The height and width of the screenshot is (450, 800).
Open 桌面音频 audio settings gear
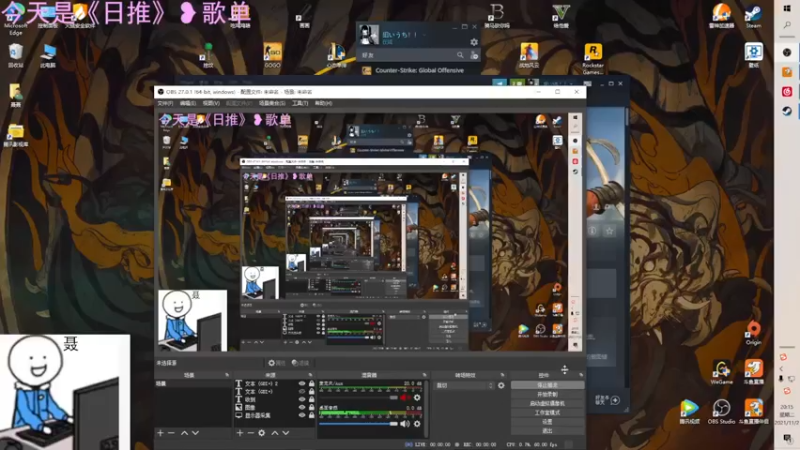[417, 423]
